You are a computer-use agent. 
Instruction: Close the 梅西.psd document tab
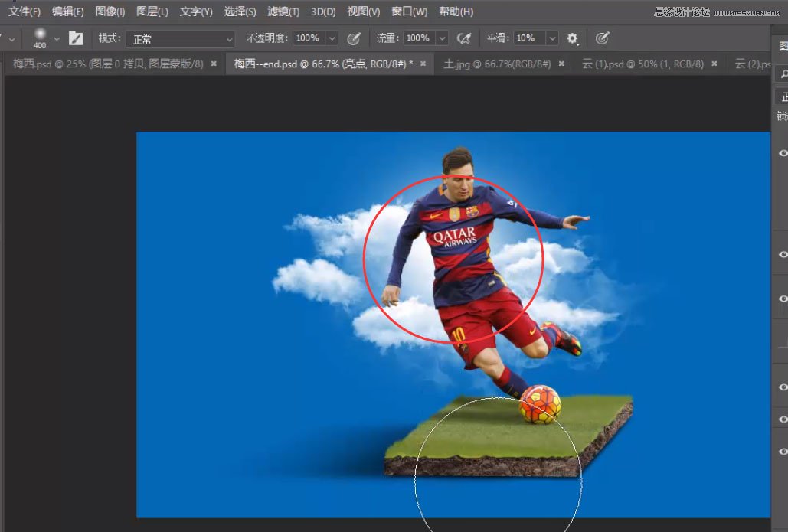pos(214,64)
